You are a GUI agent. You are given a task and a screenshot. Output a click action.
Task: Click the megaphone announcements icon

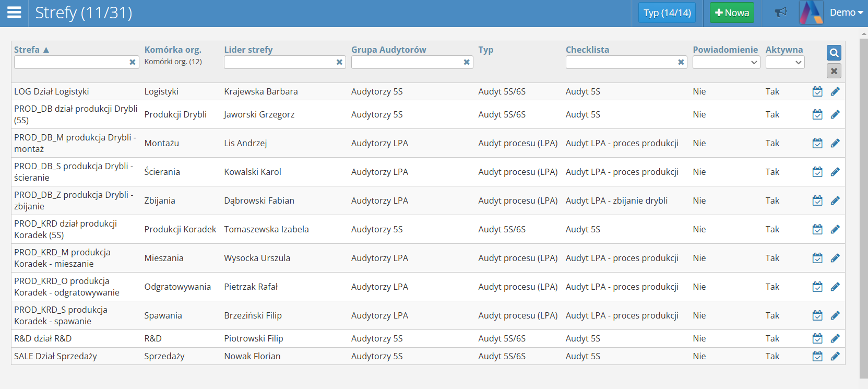click(x=780, y=13)
